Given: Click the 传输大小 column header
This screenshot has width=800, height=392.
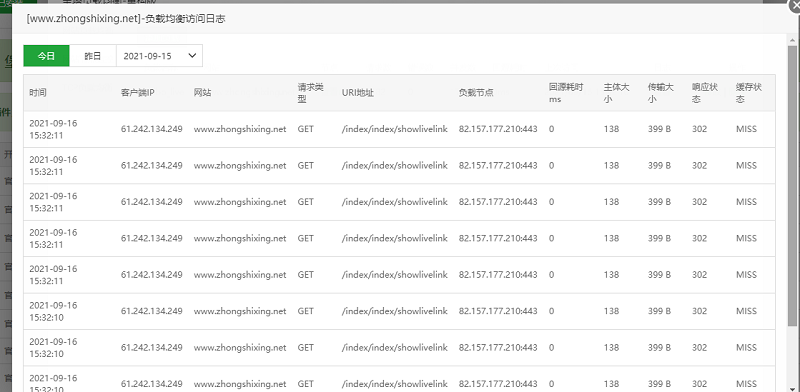Looking at the screenshot, I should click(661, 93).
